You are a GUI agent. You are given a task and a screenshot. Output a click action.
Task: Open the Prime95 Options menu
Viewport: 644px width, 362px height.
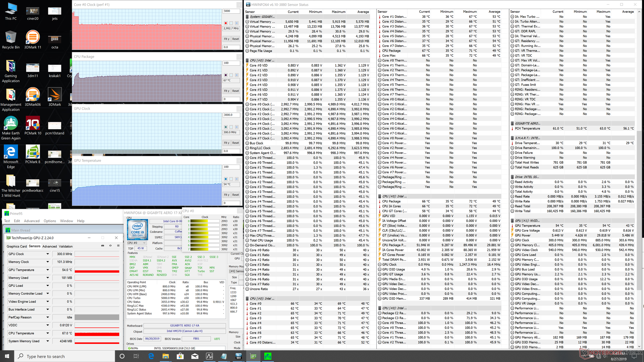pos(50,221)
